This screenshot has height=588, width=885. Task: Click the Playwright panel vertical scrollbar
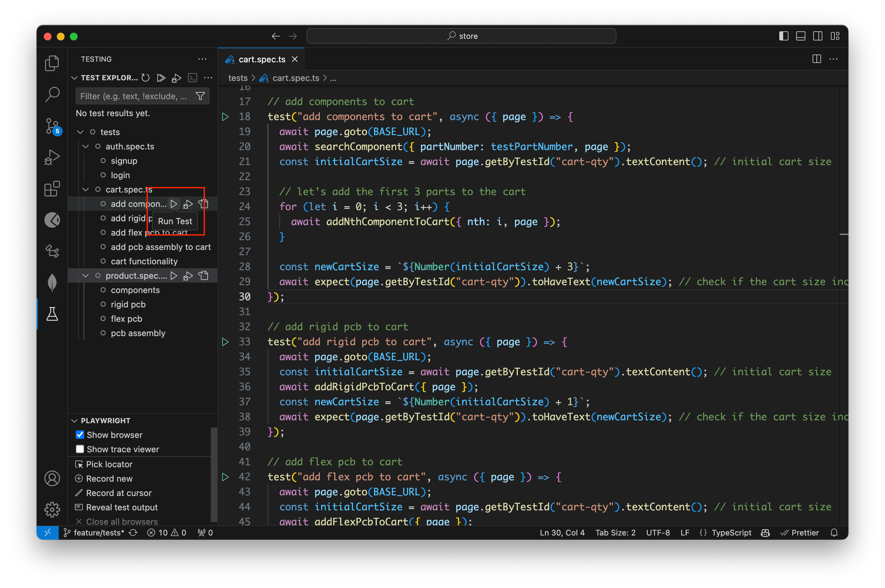[214, 474]
